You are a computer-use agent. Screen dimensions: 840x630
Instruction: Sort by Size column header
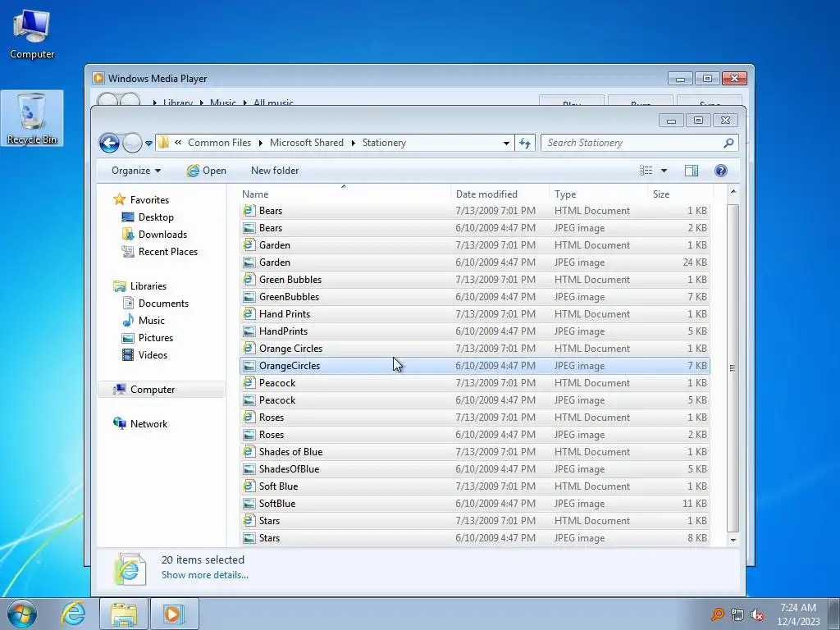680,194
